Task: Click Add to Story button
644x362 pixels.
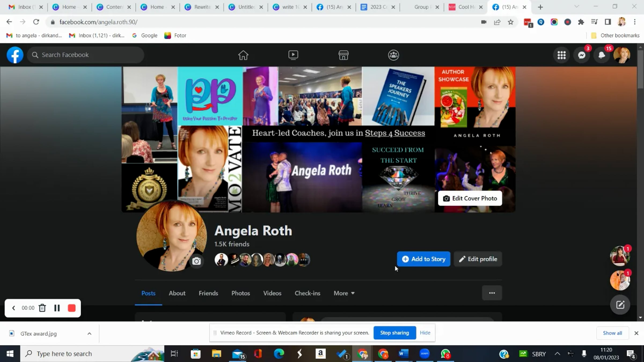Action: (x=423, y=259)
